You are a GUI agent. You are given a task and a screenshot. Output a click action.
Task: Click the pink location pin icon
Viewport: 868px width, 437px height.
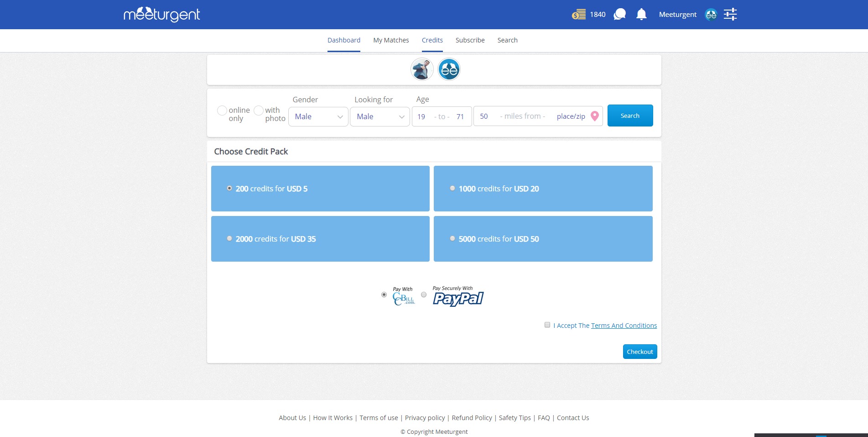pyautogui.click(x=594, y=116)
